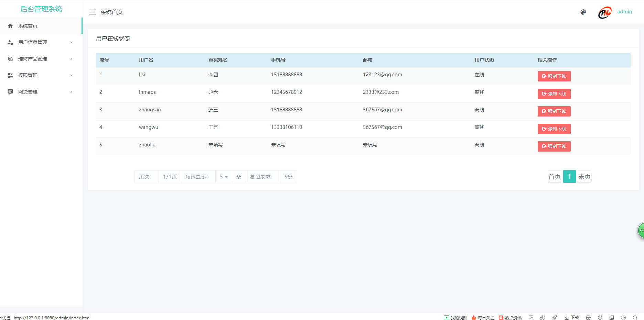The width and height of the screenshot is (644, 320).
Task: Click the magnifier search icon in status bar
Action: point(635,318)
